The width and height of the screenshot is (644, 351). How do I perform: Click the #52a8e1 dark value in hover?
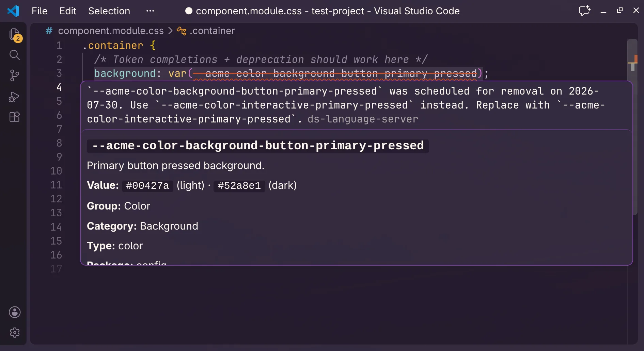[x=239, y=186]
